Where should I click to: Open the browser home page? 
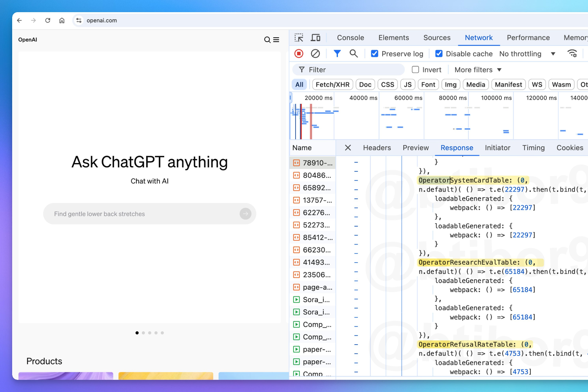62,20
